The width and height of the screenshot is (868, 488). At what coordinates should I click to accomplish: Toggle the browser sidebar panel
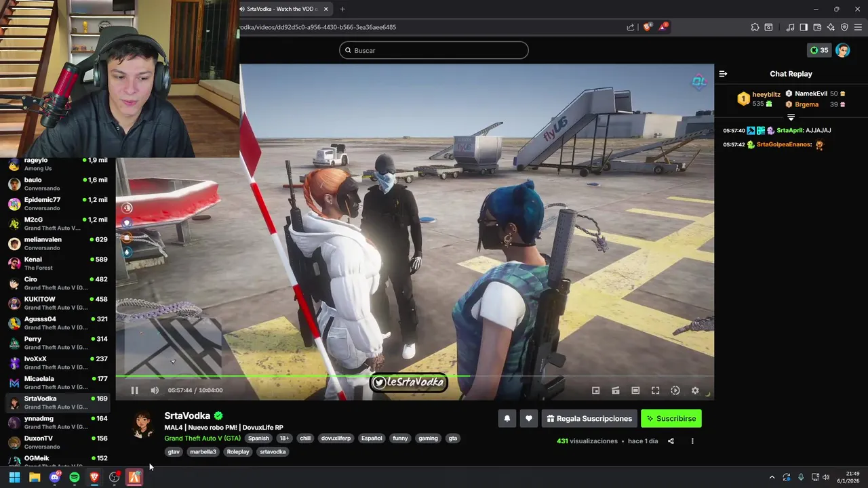pos(804,27)
